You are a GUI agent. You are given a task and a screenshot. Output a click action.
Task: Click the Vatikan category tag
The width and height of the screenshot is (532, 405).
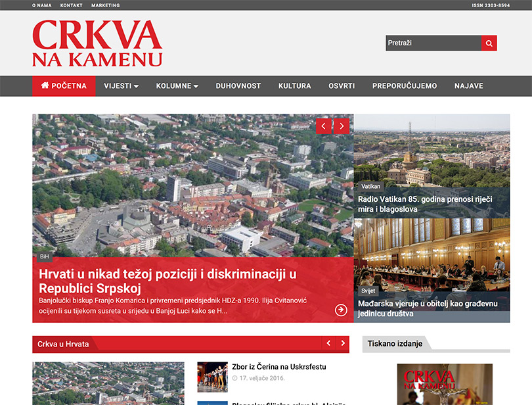pyautogui.click(x=370, y=186)
